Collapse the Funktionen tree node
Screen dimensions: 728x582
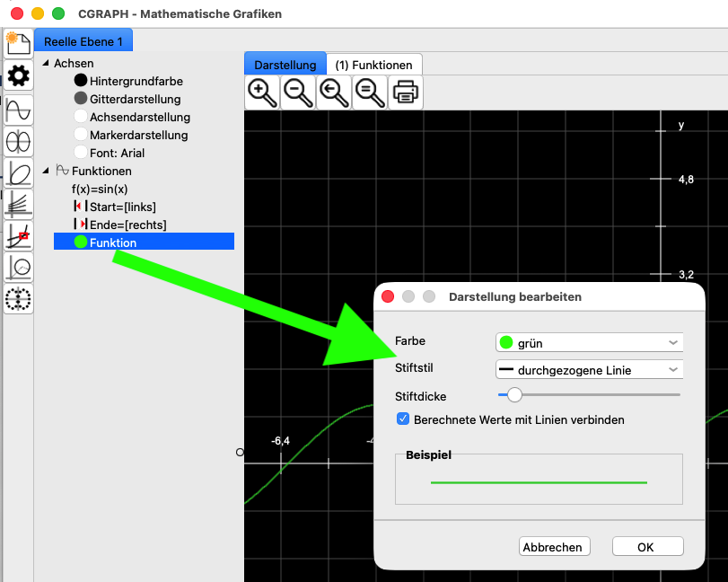pos(46,171)
